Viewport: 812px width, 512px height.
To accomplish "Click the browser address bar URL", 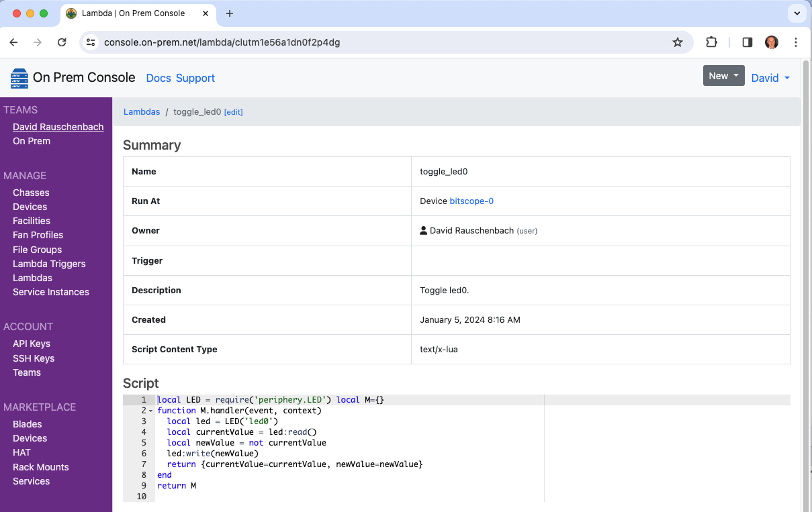I will [x=222, y=42].
